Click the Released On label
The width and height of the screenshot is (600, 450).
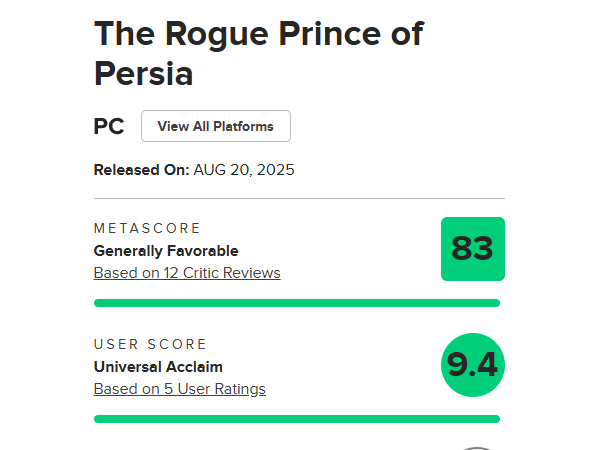tap(142, 170)
